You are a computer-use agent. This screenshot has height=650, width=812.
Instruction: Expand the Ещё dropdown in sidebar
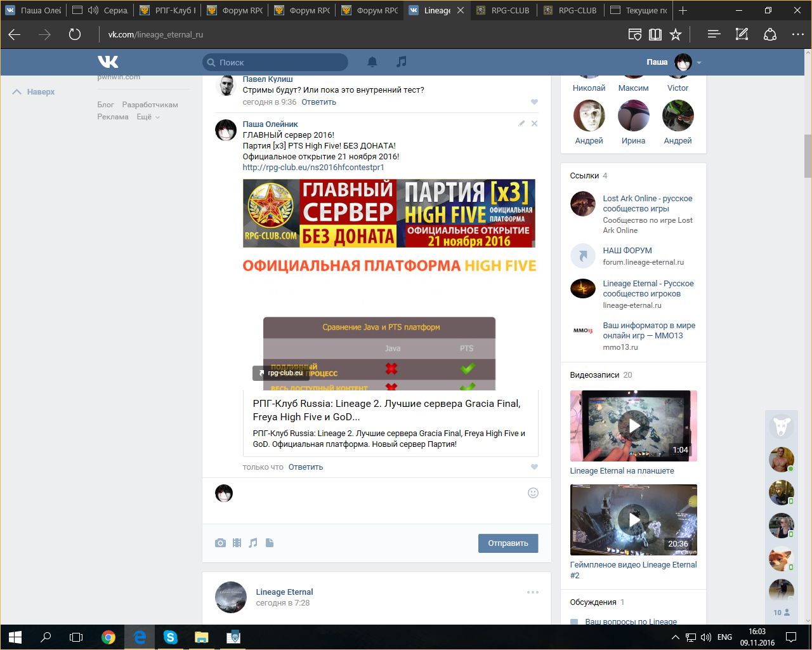click(x=148, y=117)
